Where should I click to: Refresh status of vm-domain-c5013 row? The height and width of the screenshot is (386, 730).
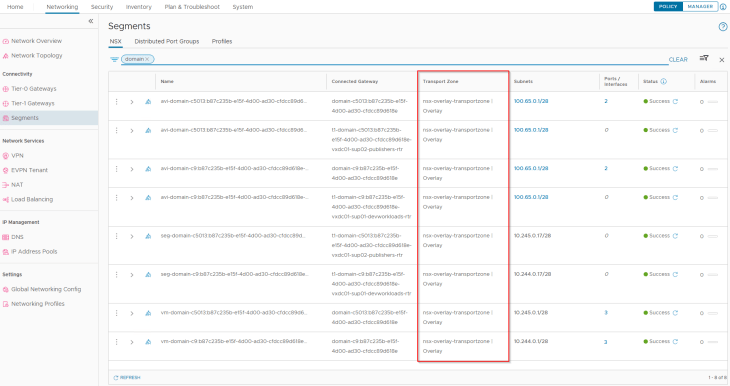(x=675, y=313)
